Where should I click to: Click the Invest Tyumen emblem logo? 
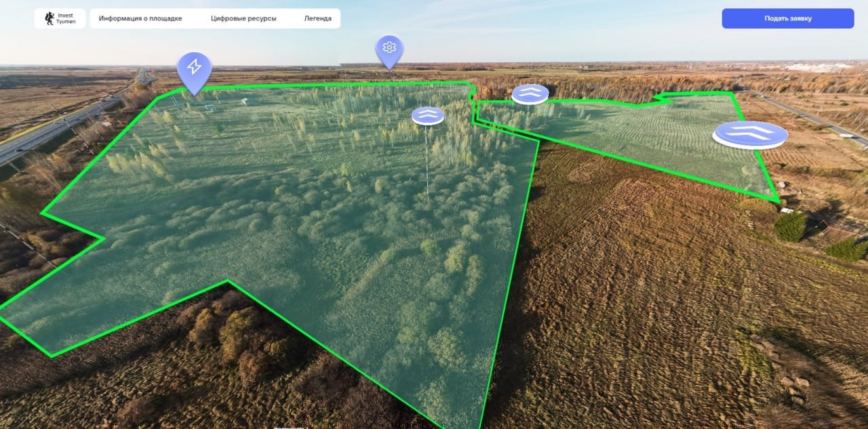coord(49,19)
